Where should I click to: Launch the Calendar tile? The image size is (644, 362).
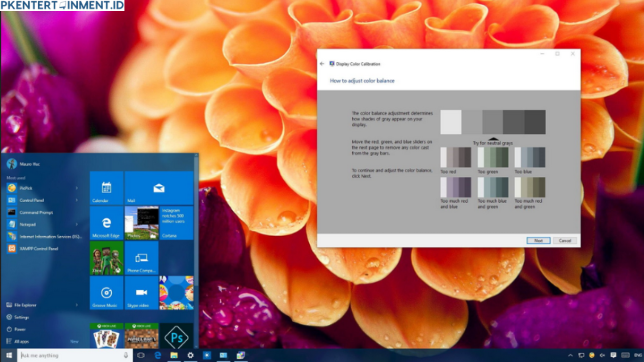106,188
